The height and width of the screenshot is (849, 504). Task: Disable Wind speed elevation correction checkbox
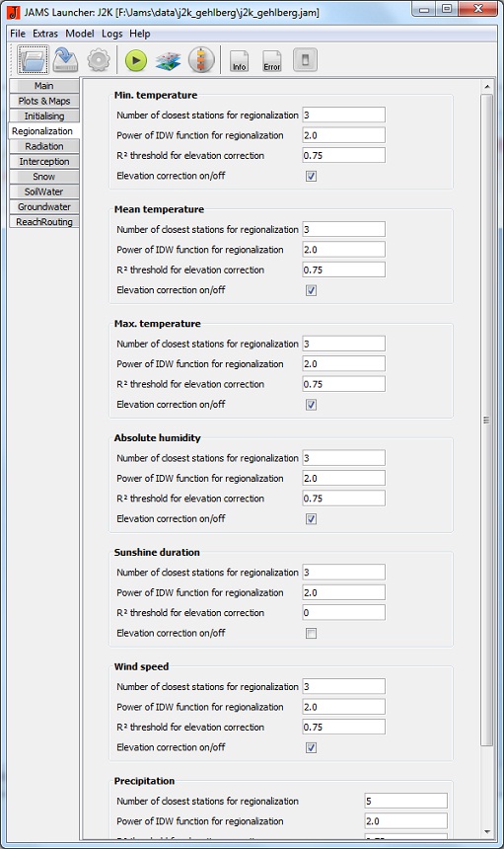311,747
